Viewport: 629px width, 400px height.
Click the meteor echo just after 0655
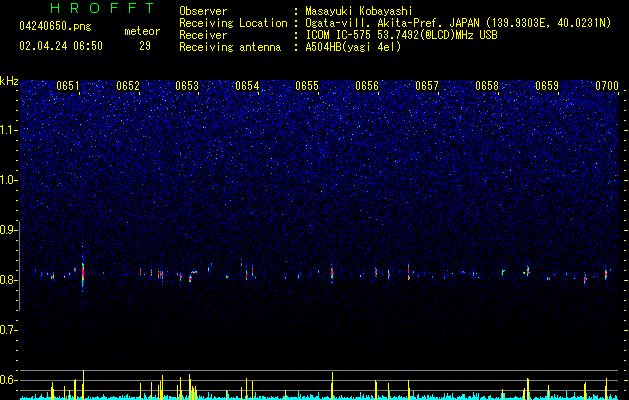pyautogui.click(x=332, y=274)
